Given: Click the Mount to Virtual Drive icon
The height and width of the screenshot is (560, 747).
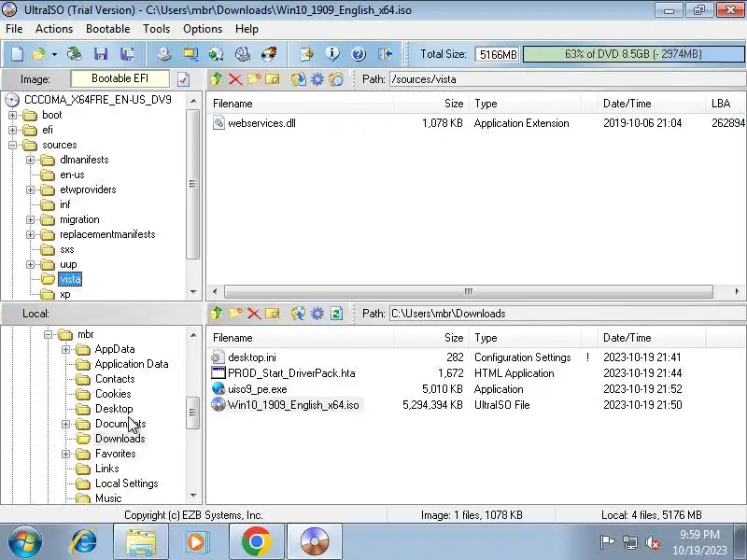Looking at the screenshot, I should (x=243, y=54).
